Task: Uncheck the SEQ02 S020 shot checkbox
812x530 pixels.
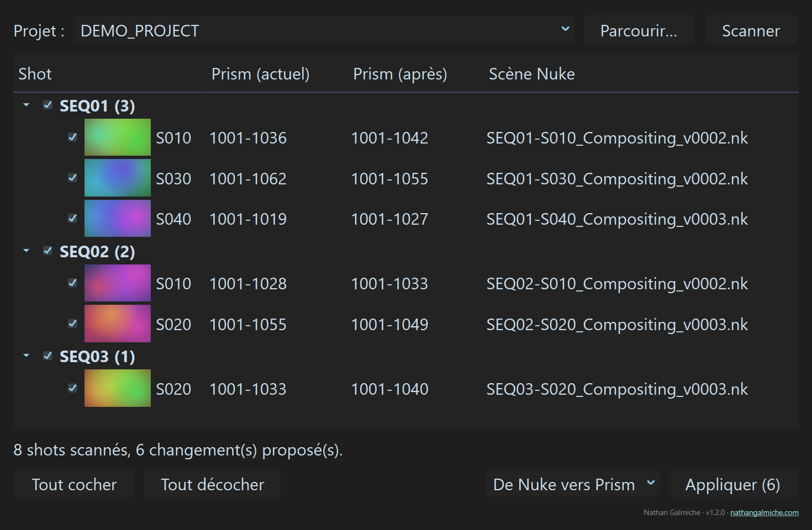Action: [x=72, y=323]
